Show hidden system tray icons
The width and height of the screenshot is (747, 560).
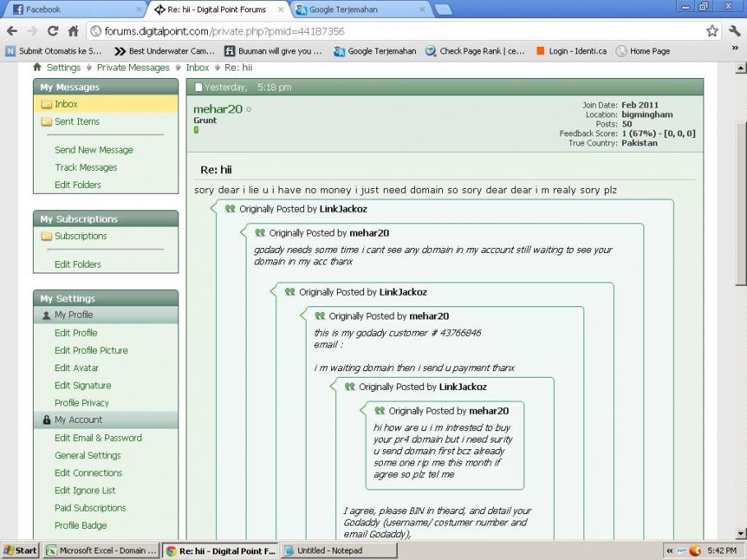[x=670, y=551]
